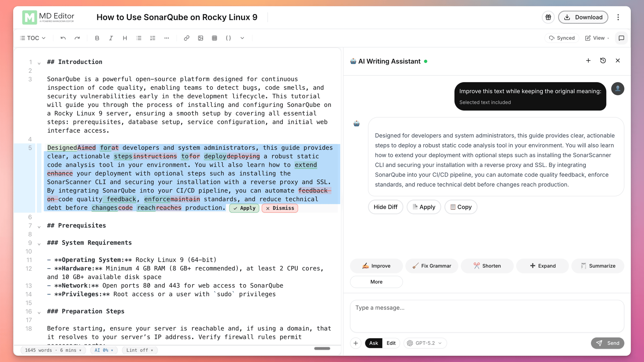Viewport: 644px width, 362px height.
Task: Select the Fix Grammar quick action
Action: pyautogui.click(x=432, y=266)
